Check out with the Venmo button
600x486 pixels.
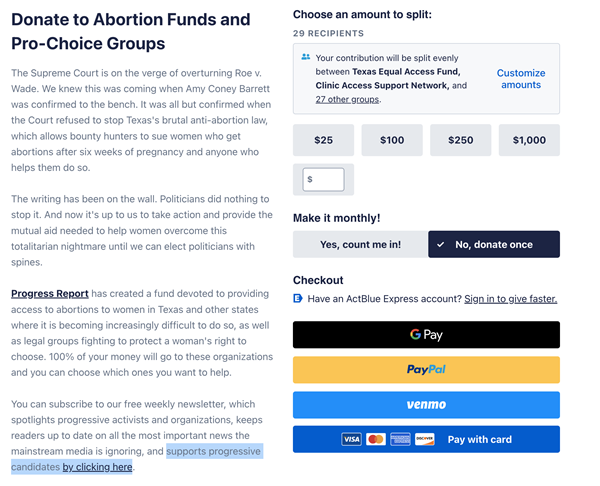[x=426, y=404]
